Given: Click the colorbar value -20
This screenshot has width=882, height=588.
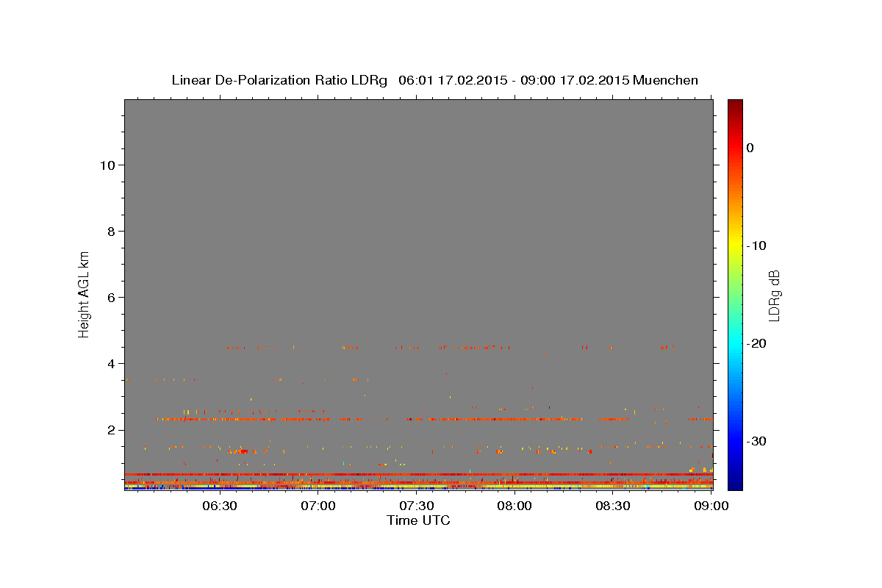Looking at the screenshot, I should tap(757, 343).
